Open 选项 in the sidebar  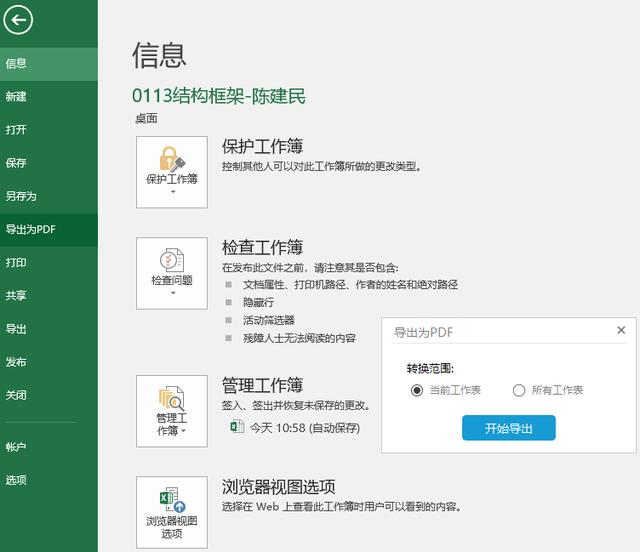(49, 480)
